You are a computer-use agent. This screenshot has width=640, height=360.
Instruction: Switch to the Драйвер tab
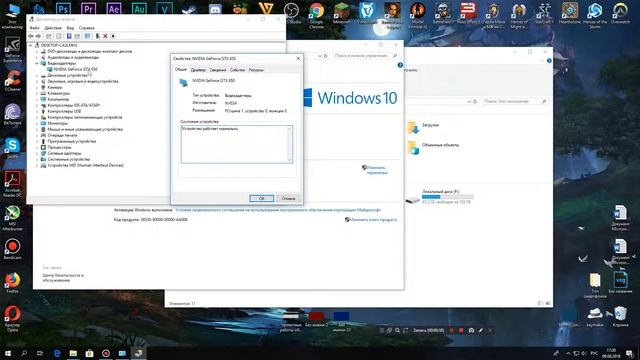coord(198,70)
